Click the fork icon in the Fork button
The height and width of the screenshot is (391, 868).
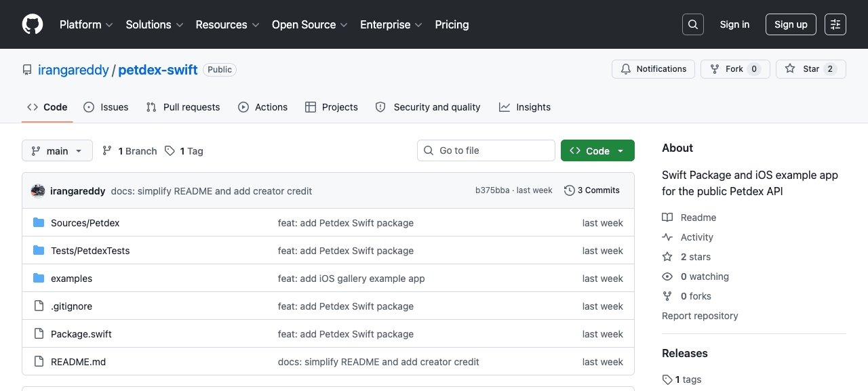(x=715, y=69)
